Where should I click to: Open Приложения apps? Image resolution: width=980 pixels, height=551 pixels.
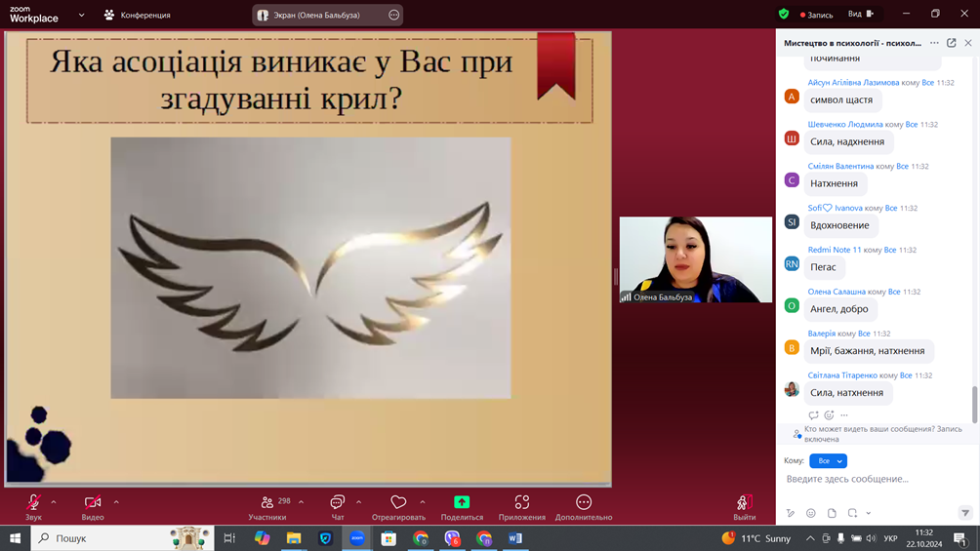coord(522,507)
